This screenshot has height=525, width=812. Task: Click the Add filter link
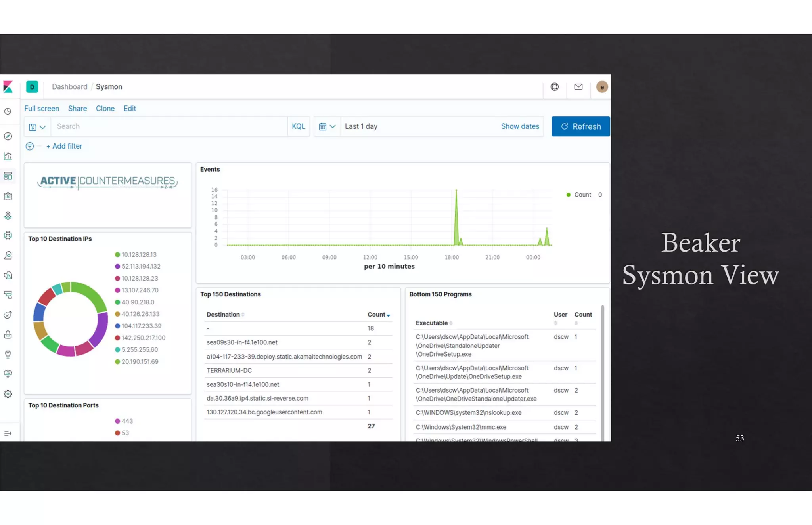(x=64, y=146)
